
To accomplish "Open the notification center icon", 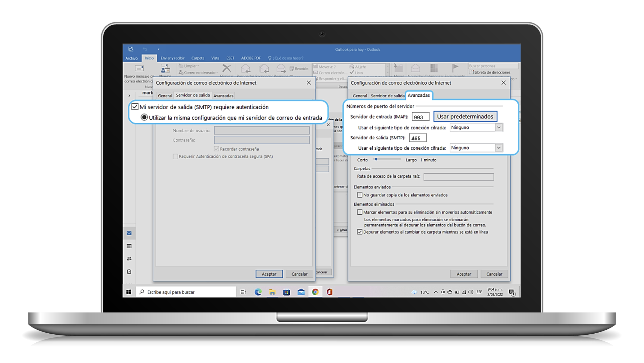I will coord(512,292).
